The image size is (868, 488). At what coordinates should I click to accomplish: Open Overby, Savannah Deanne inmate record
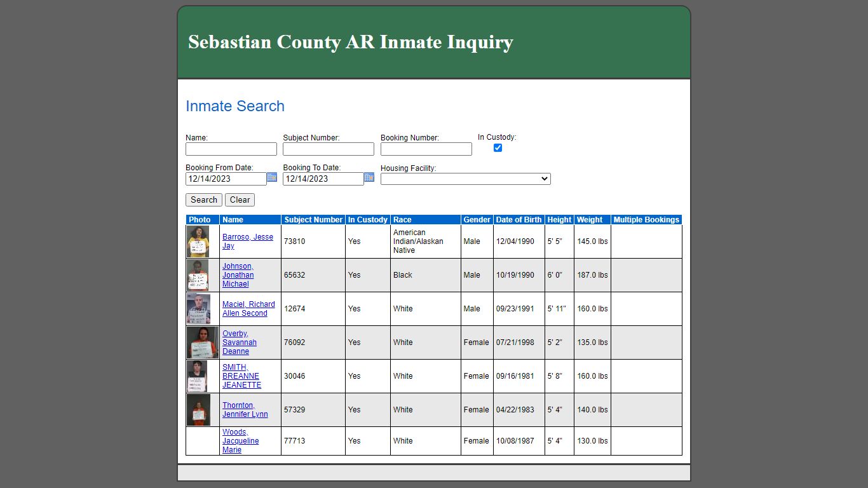tap(240, 342)
